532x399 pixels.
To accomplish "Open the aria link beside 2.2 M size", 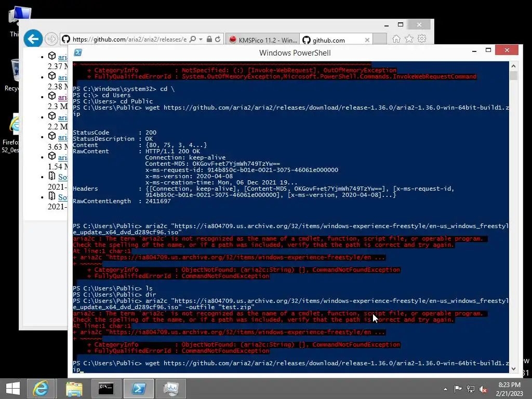I will pyautogui.click(x=63, y=117).
